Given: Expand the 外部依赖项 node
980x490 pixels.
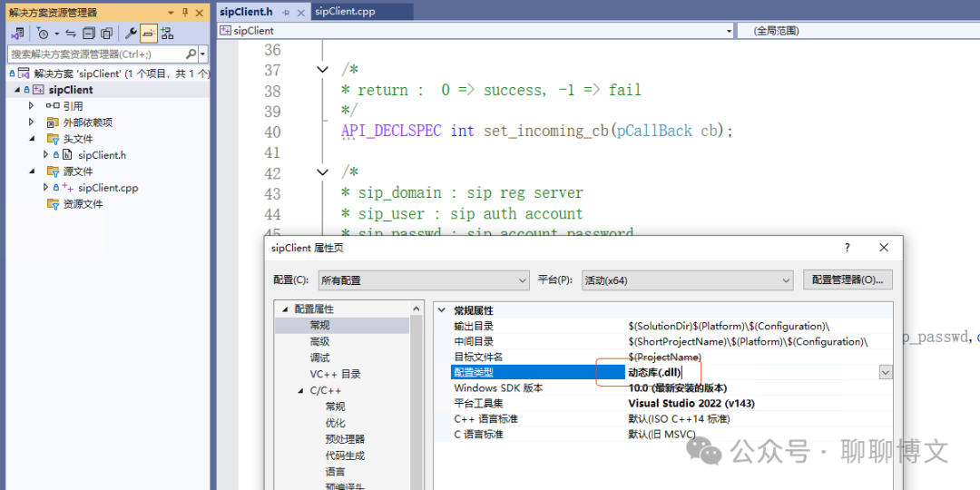Looking at the screenshot, I should (31, 122).
